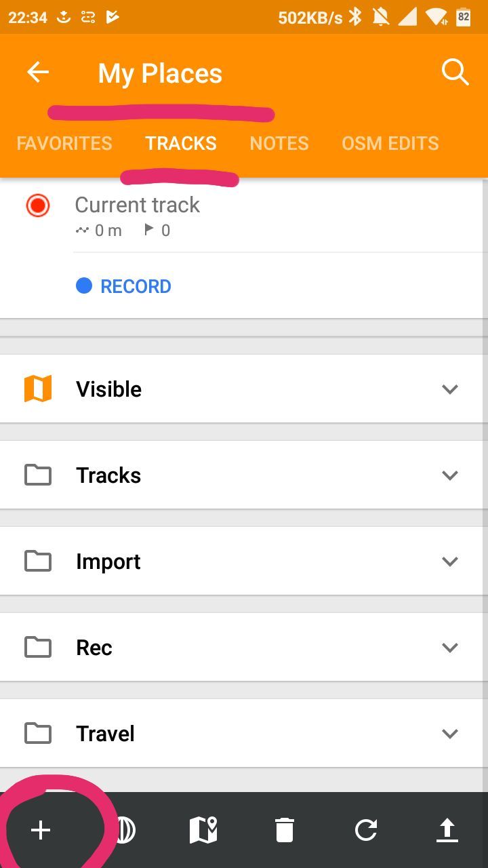Expand the Tracks folder chevron
The image size is (488, 868).
tap(450, 475)
